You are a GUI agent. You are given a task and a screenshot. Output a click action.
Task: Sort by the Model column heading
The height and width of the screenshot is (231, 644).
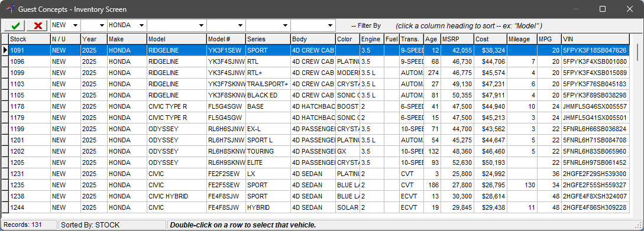click(x=177, y=39)
